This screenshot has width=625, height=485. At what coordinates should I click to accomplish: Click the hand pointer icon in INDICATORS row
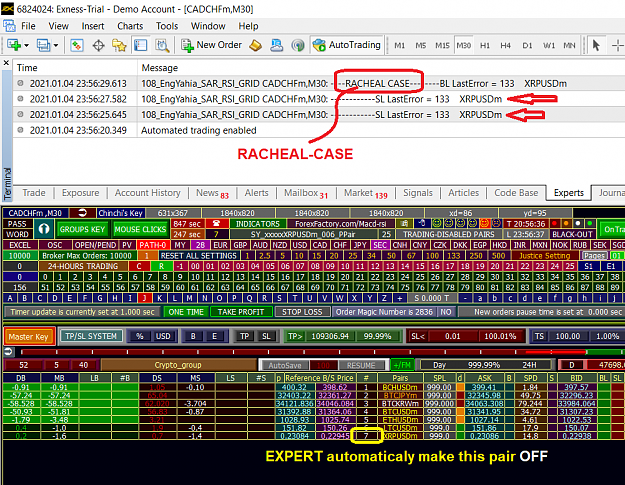click(x=422, y=223)
